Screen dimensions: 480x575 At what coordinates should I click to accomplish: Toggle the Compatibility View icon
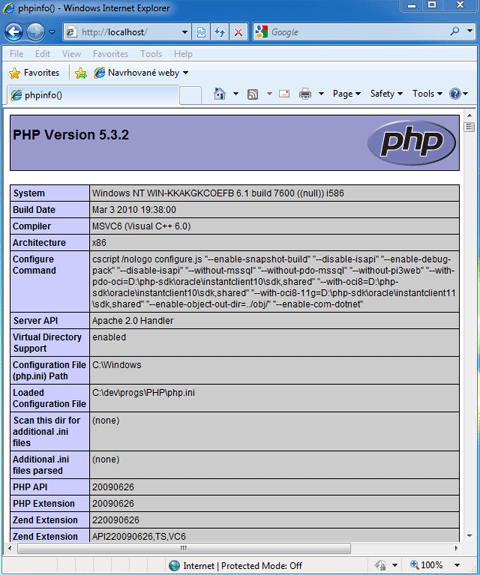pyautogui.click(x=201, y=32)
